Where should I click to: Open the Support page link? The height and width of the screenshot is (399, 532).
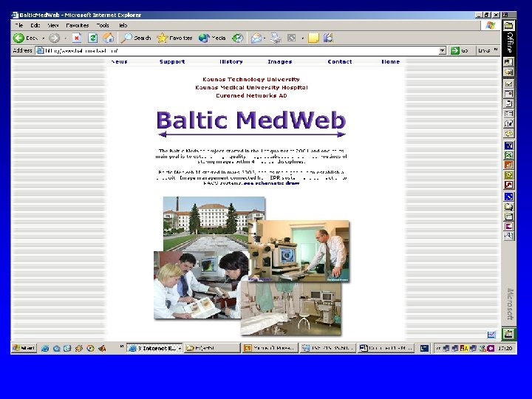tap(172, 62)
